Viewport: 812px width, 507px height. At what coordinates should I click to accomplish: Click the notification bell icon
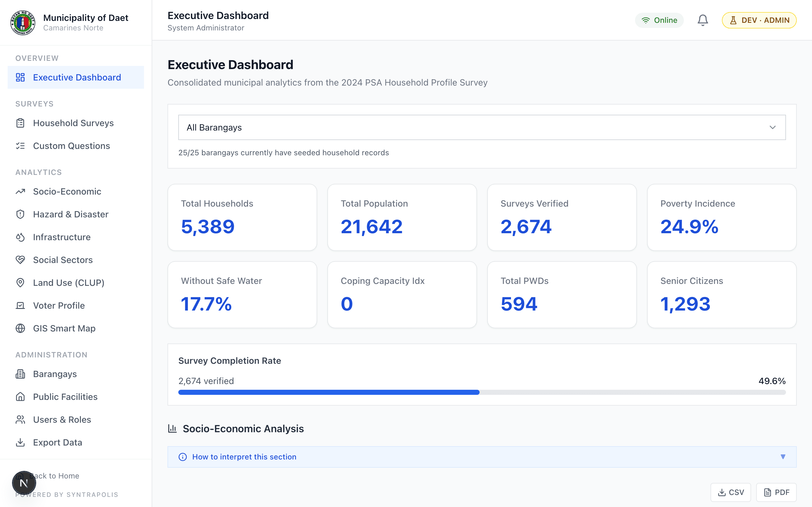coord(702,20)
